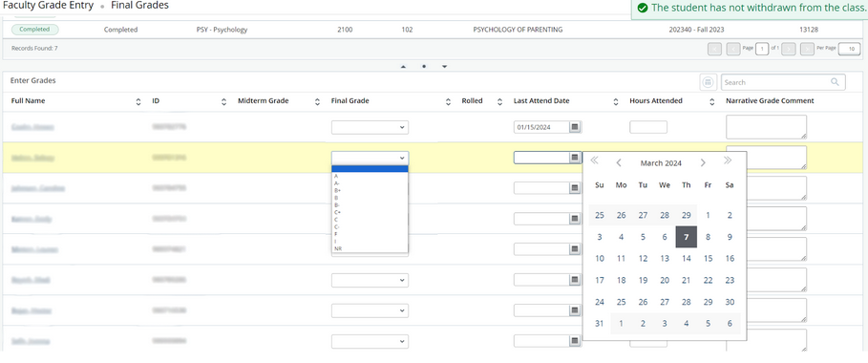This screenshot has height=363, width=868.
Task: Choose the blank highlighted option in grade list
Action: pos(370,169)
